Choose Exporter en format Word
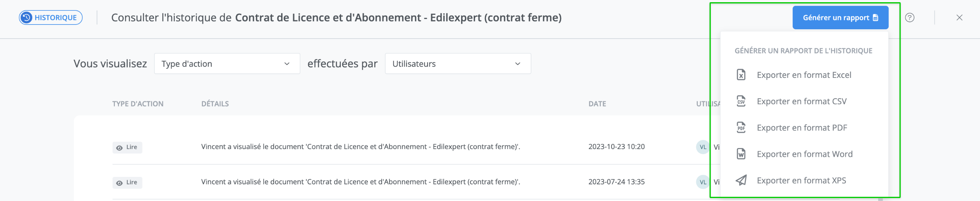The image size is (980, 201). [x=804, y=154]
